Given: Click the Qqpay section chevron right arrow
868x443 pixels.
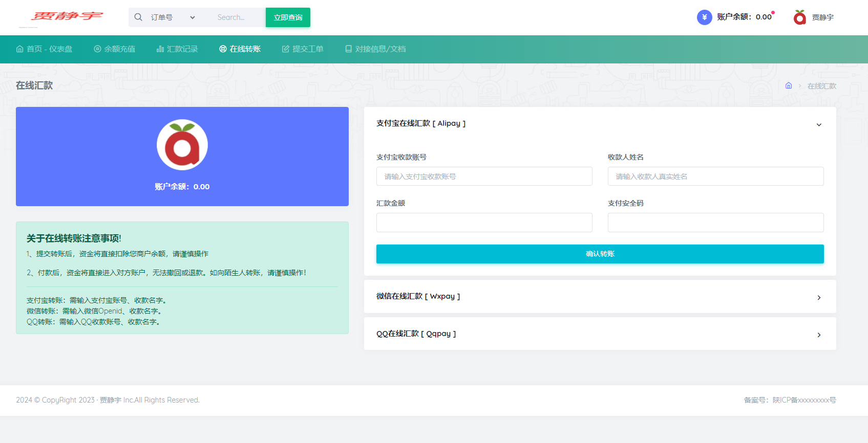Looking at the screenshot, I should point(819,335).
